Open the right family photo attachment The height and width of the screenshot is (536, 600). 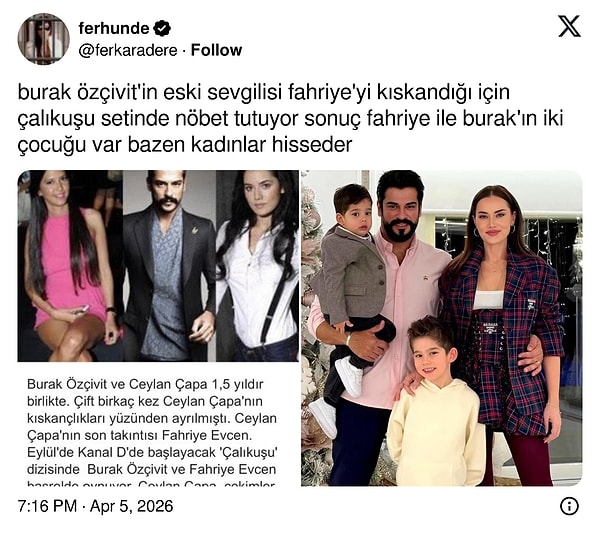[442, 328]
